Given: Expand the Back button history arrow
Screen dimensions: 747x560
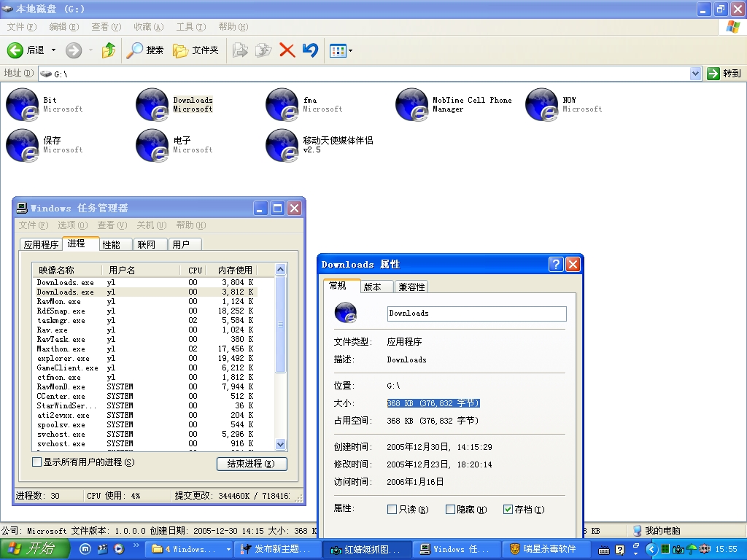Looking at the screenshot, I should [x=53, y=50].
